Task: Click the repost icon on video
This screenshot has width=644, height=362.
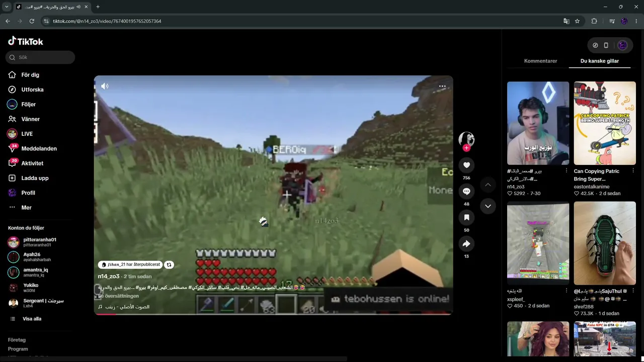Action: click(x=169, y=264)
